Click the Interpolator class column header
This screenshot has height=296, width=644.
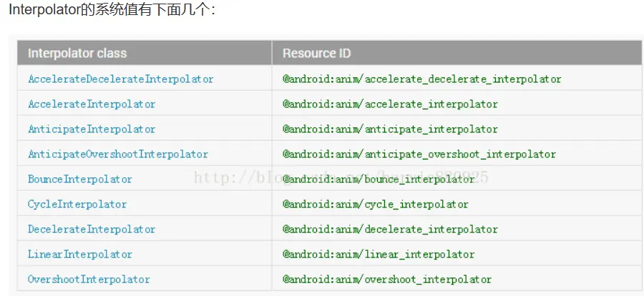point(77,54)
